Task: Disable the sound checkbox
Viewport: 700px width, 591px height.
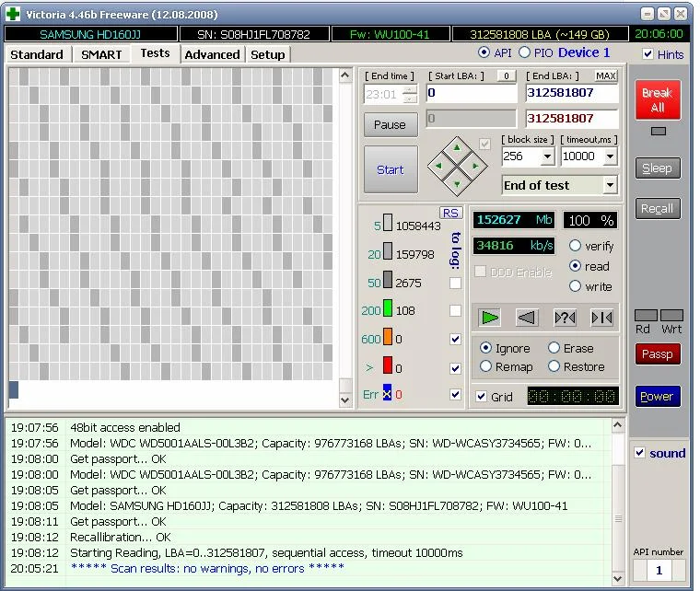Action: click(640, 453)
